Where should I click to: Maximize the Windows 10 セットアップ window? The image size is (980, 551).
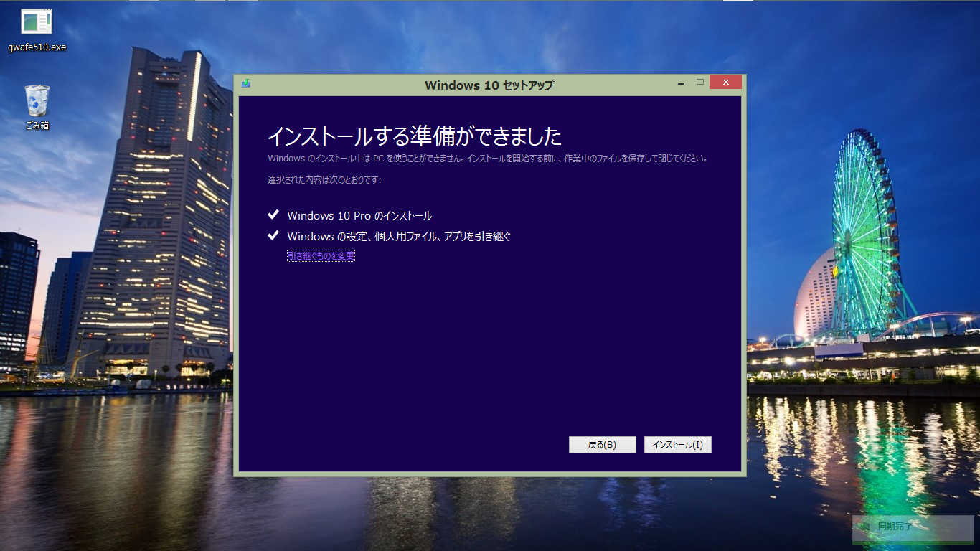click(x=700, y=83)
